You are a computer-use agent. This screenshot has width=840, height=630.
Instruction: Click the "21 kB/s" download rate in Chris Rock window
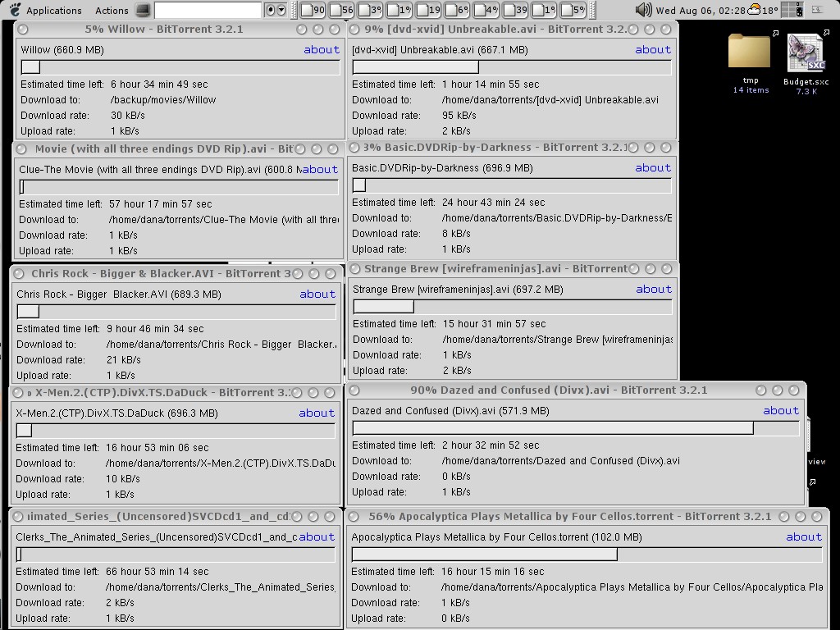(x=124, y=360)
